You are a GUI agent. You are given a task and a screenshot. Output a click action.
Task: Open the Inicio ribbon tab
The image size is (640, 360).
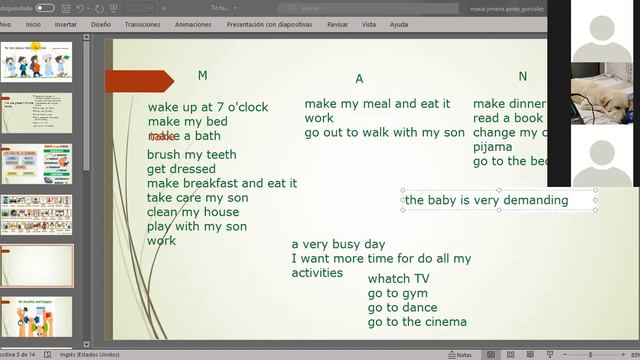(33, 24)
